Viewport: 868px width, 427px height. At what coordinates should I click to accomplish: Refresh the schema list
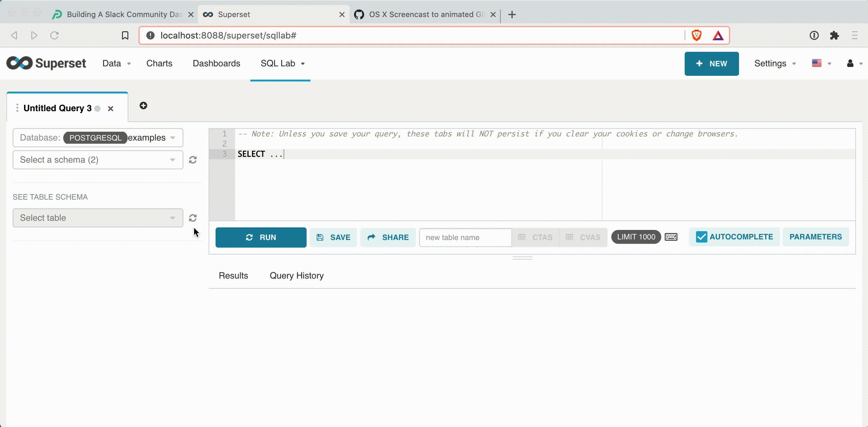coord(193,159)
